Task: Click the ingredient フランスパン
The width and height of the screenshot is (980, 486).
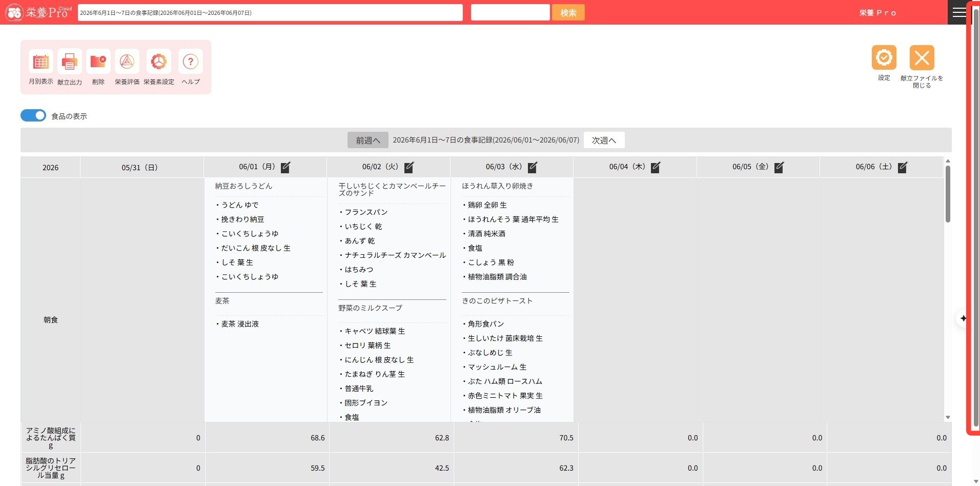Action: [x=366, y=212]
